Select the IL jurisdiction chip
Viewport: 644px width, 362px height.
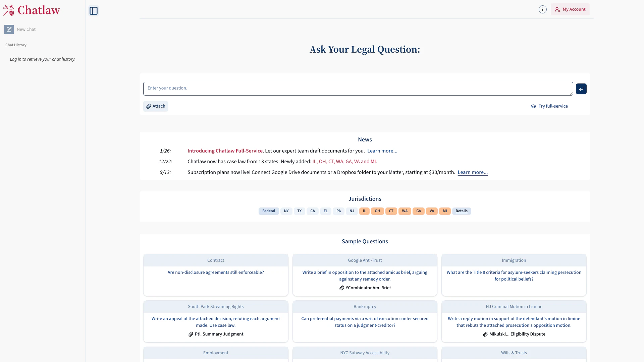tap(364, 211)
